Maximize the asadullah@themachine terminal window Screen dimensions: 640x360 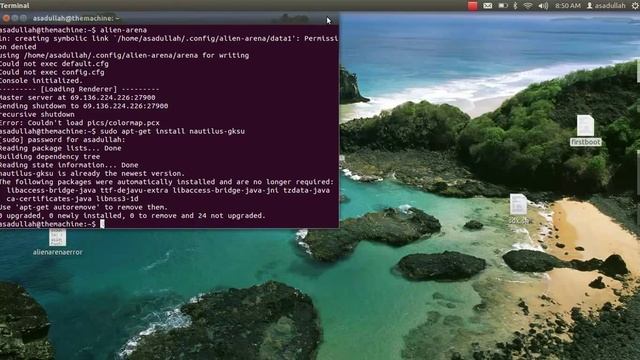pos(23,18)
